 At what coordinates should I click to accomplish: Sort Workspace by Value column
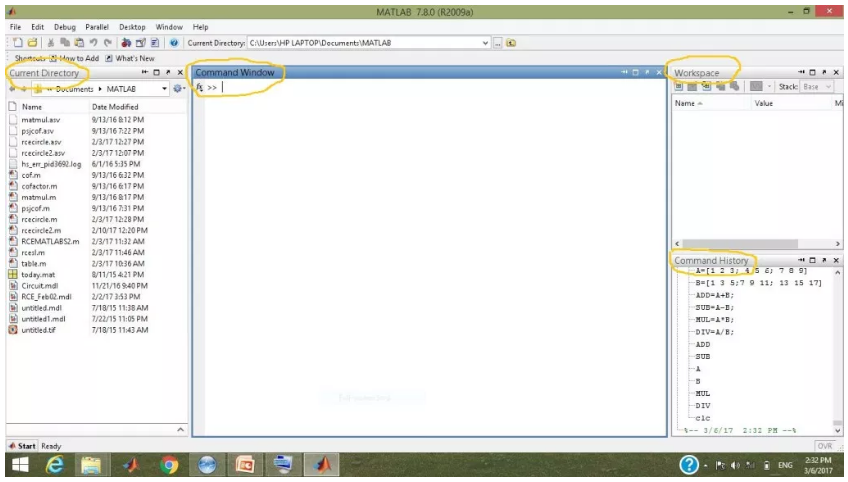[764, 103]
